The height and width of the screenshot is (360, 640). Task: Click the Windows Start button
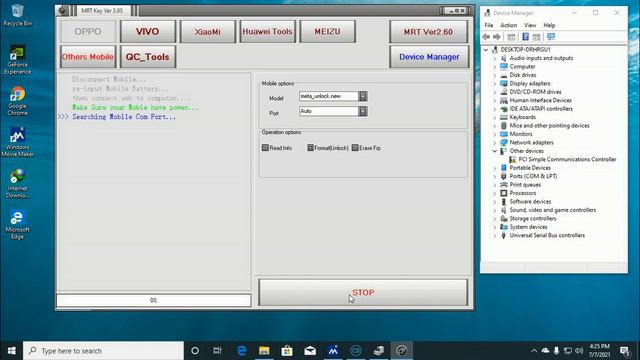(11, 351)
